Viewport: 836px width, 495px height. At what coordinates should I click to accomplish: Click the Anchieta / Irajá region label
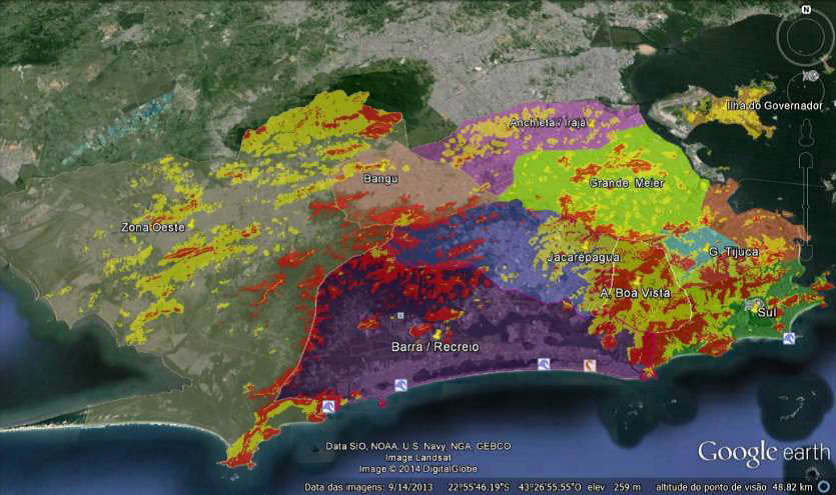tap(548, 124)
